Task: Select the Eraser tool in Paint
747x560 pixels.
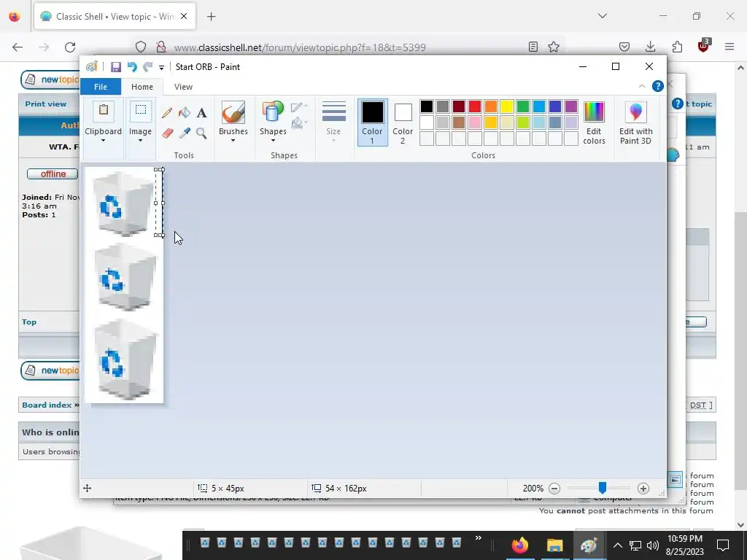Action: click(x=167, y=133)
